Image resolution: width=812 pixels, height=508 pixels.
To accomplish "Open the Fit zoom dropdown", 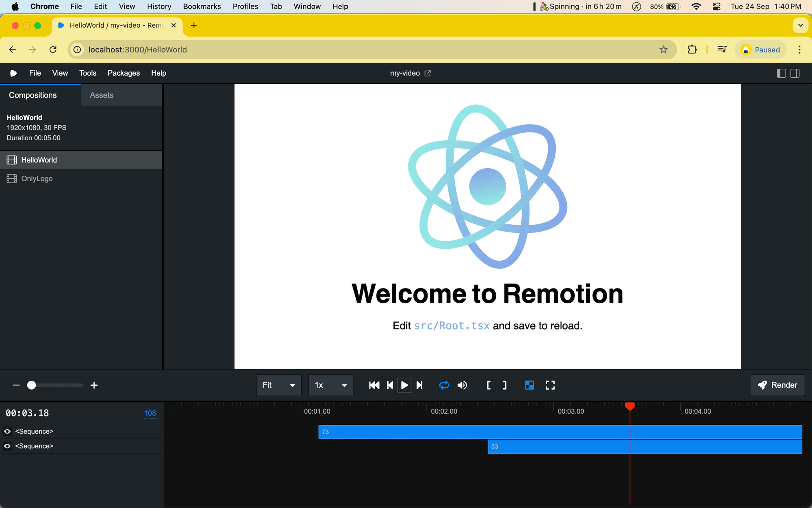I will tap(279, 385).
